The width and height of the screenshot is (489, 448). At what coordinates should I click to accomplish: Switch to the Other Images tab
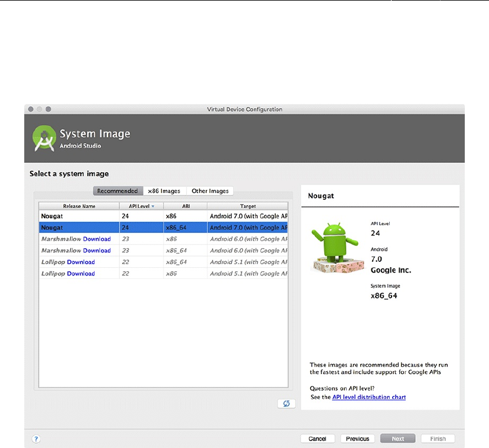[210, 191]
